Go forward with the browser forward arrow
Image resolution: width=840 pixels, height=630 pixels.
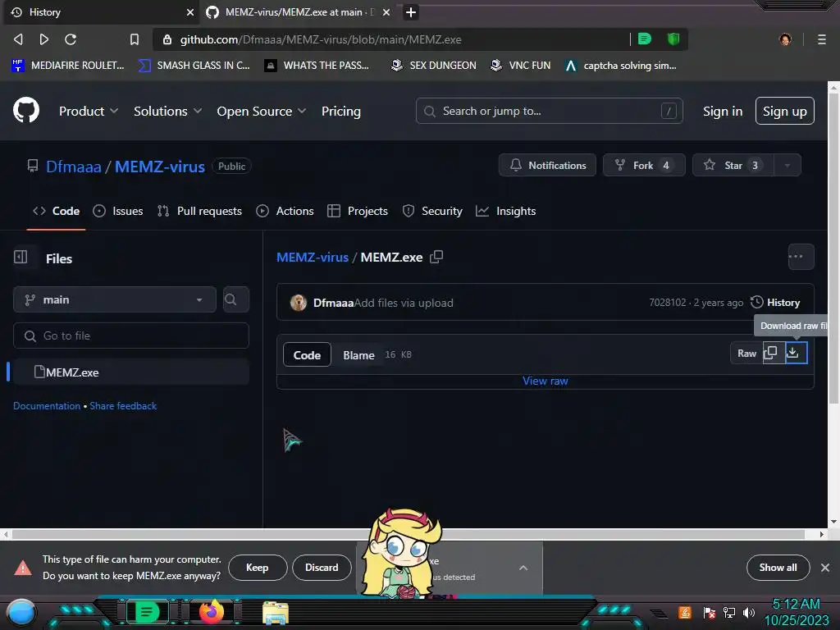[x=44, y=39]
